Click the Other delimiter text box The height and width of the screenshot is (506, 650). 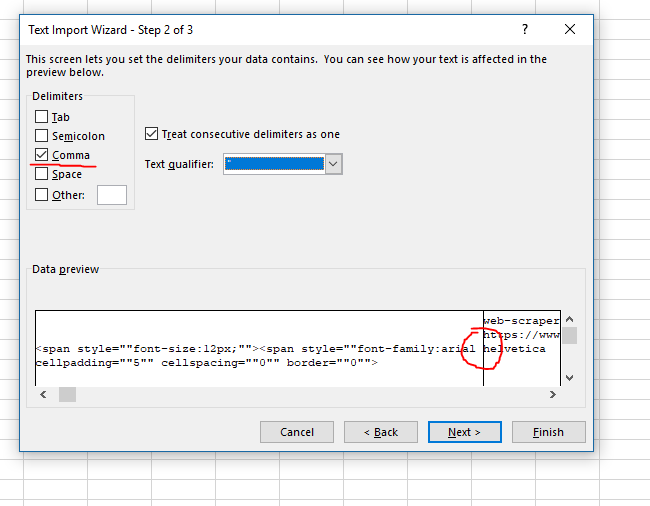point(112,195)
